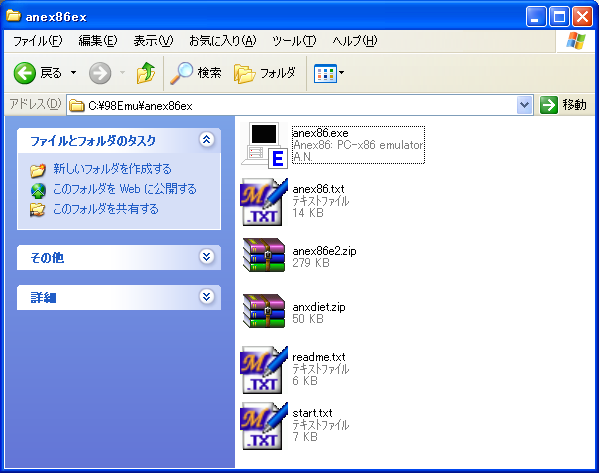Image resolution: width=599 pixels, height=473 pixels.
Task: Select the start.txt file icon
Action: point(264,426)
